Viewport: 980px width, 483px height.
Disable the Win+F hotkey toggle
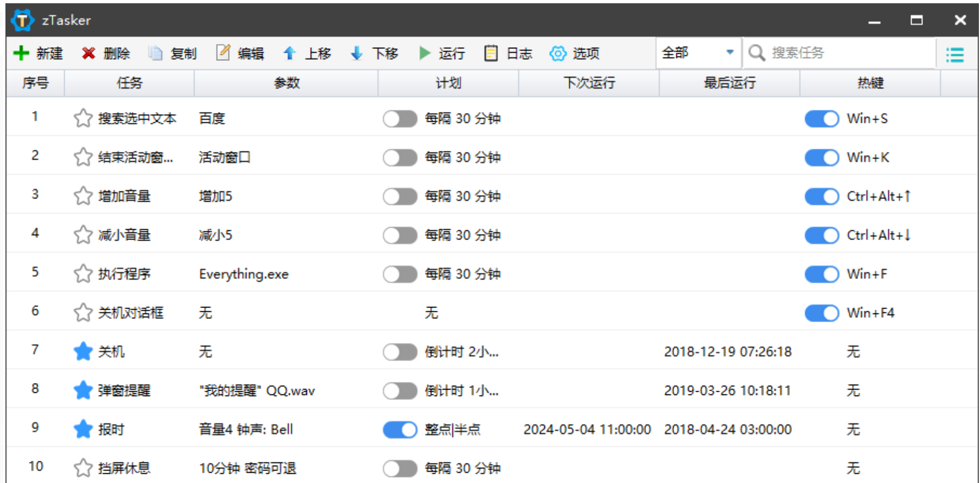(822, 274)
